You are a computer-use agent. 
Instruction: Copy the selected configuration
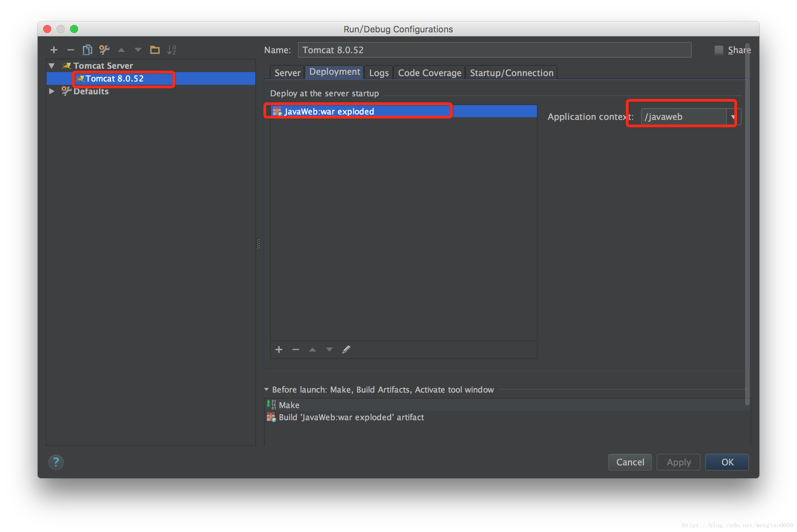pyautogui.click(x=87, y=50)
